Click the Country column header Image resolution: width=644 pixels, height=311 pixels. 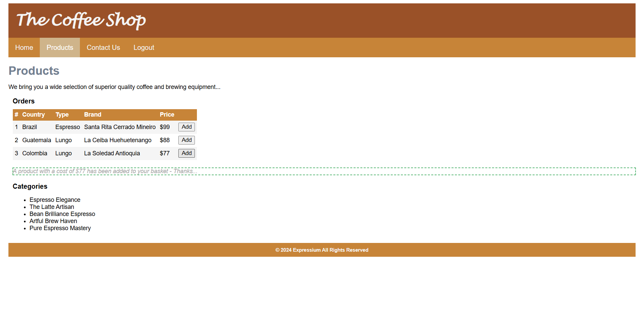pyautogui.click(x=33, y=115)
